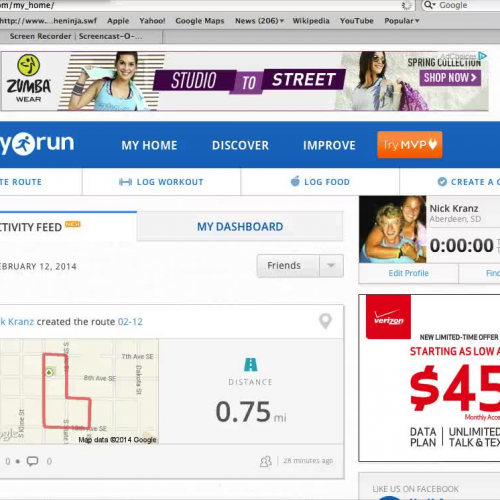Click the friends privacy icon near timestamp
The height and width of the screenshot is (500, 500).
pyautogui.click(x=266, y=461)
